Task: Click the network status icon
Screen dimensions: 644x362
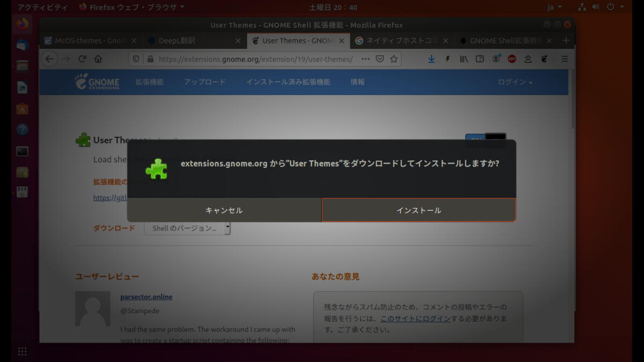Action: click(x=582, y=8)
